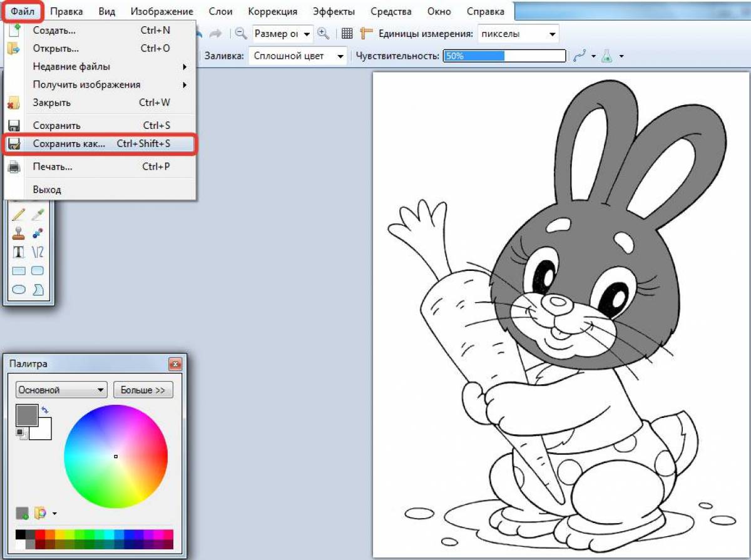Image resolution: width=751 pixels, height=560 pixels.
Task: Choose Создать... from the File menu
Action: [x=100, y=30]
